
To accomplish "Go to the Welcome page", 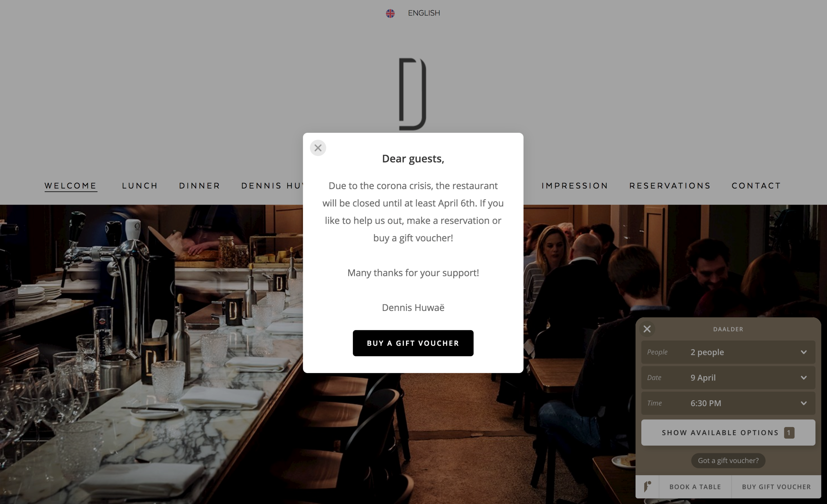I will [71, 186].
